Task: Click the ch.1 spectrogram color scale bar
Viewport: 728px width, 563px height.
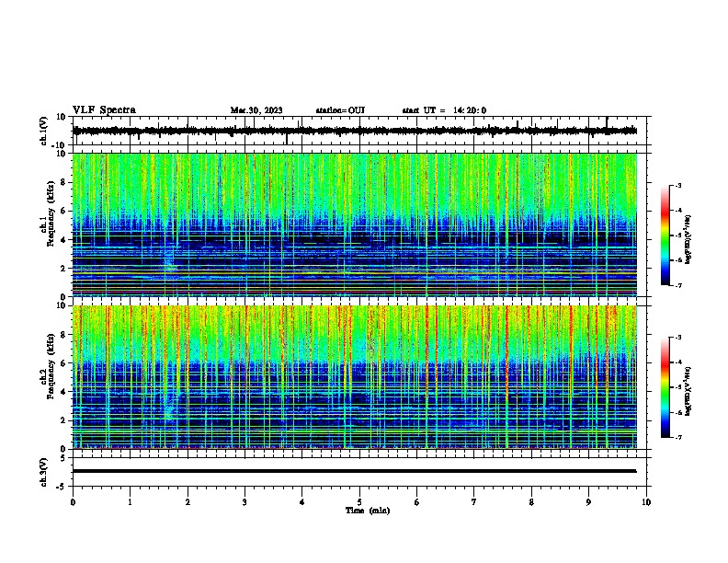Action: [665, 236]
